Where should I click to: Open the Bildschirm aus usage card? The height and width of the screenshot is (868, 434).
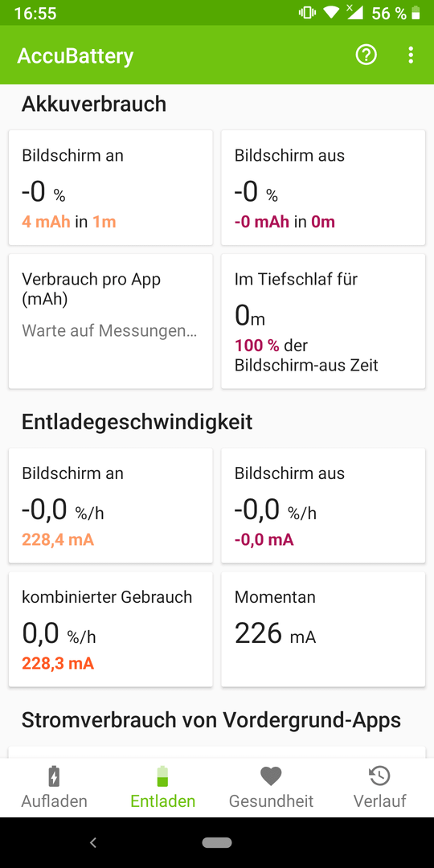323,187
